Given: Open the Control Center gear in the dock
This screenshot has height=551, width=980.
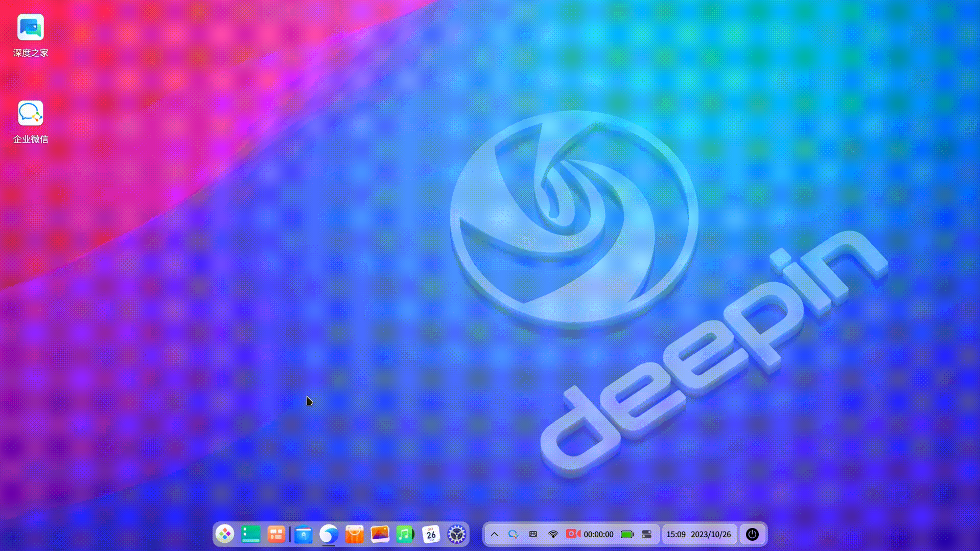Looking at the screenshot, I should click(x=457, y=534).
